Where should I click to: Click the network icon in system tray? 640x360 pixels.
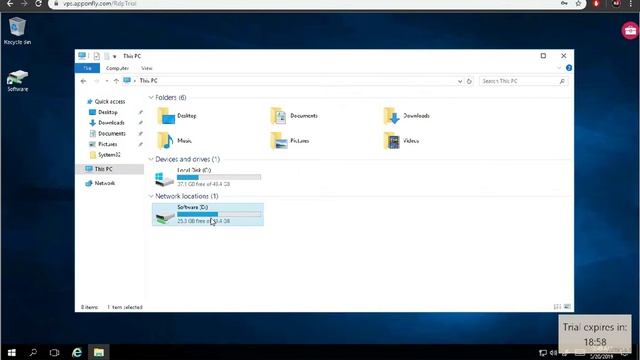point(542,353)
